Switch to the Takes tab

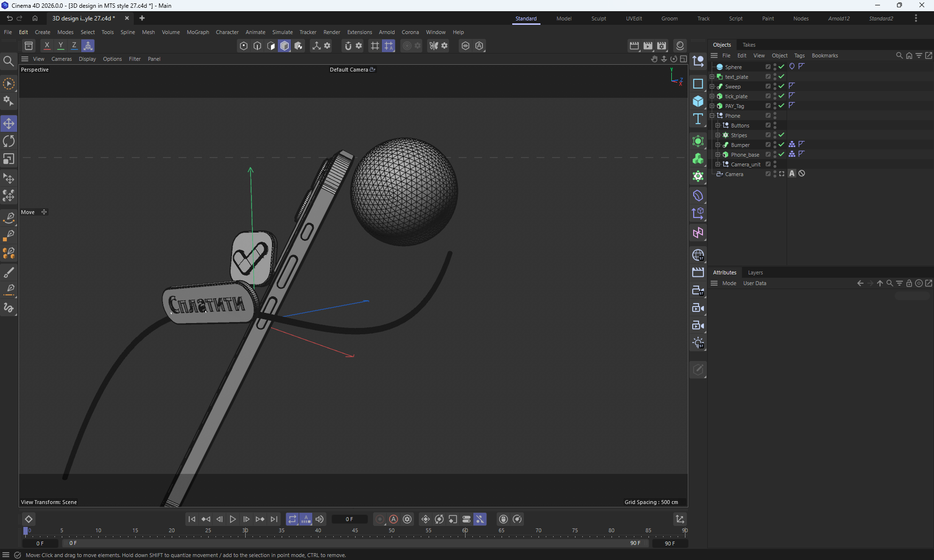(749, 45)
